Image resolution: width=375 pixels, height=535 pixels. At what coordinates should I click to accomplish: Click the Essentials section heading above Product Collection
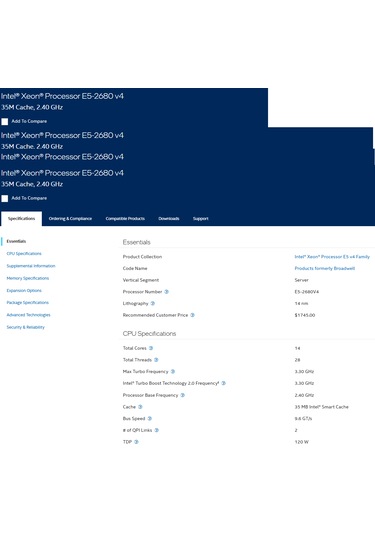pos(136,242)
